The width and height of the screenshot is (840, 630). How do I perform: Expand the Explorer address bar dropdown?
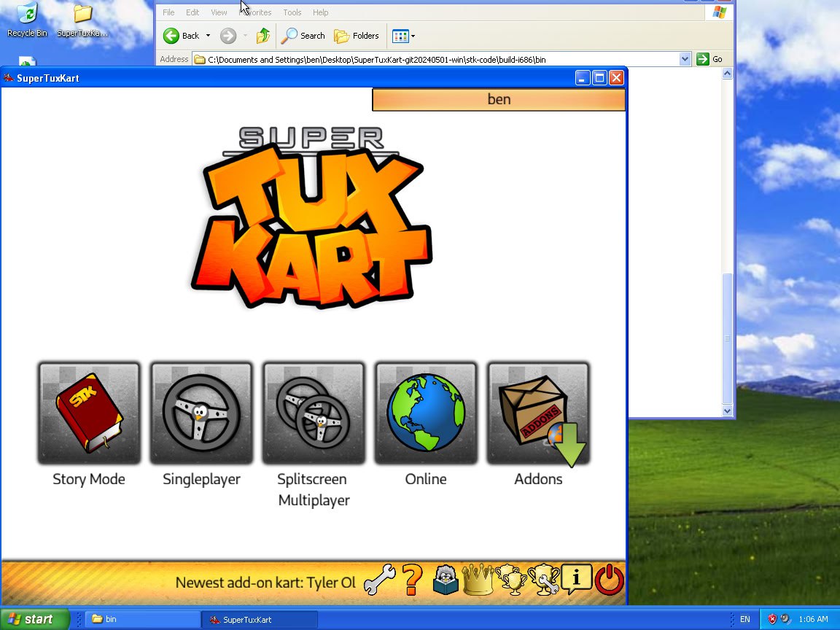685,59
